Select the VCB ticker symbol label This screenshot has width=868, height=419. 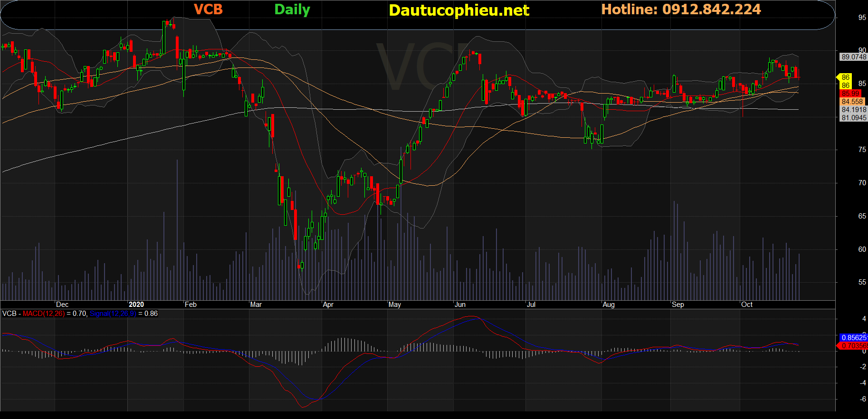tap(208, 9)
